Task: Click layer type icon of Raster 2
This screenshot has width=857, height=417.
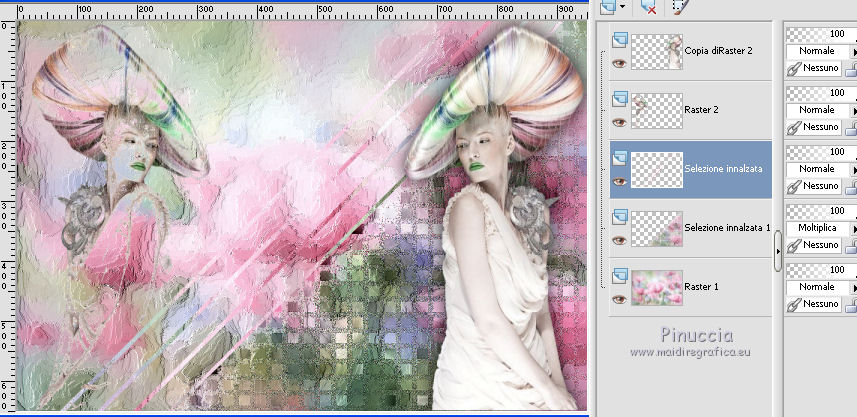Action: pos(620,99)
